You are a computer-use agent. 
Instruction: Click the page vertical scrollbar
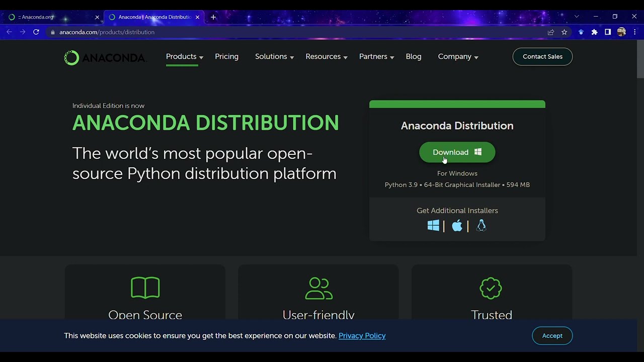point(640,59)
